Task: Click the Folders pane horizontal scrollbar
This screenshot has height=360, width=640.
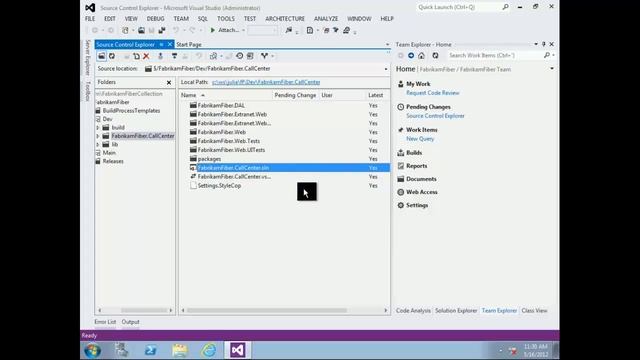Action: pyautogui.click(x=144, y=310)
